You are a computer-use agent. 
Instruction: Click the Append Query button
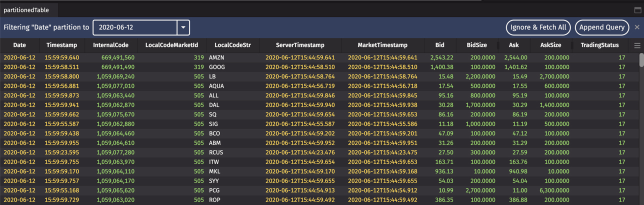click(602, 27)
